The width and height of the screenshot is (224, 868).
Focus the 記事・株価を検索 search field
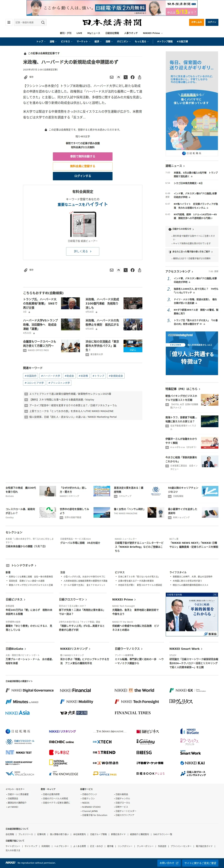pos(27,23)
